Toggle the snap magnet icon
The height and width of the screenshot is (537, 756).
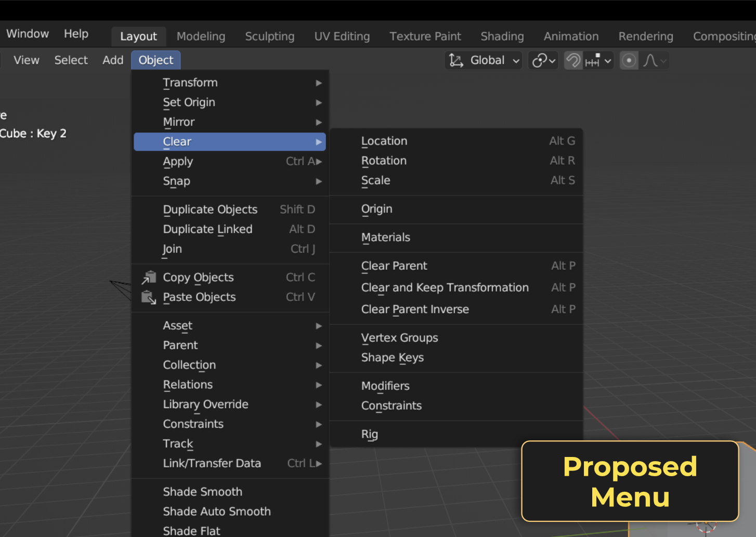click(573, 61)
